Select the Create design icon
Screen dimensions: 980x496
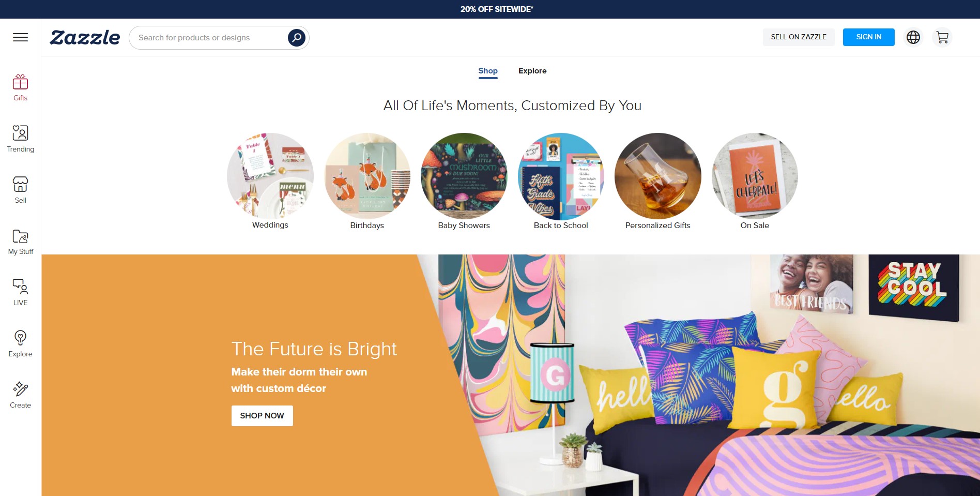(x=20, y=389)
